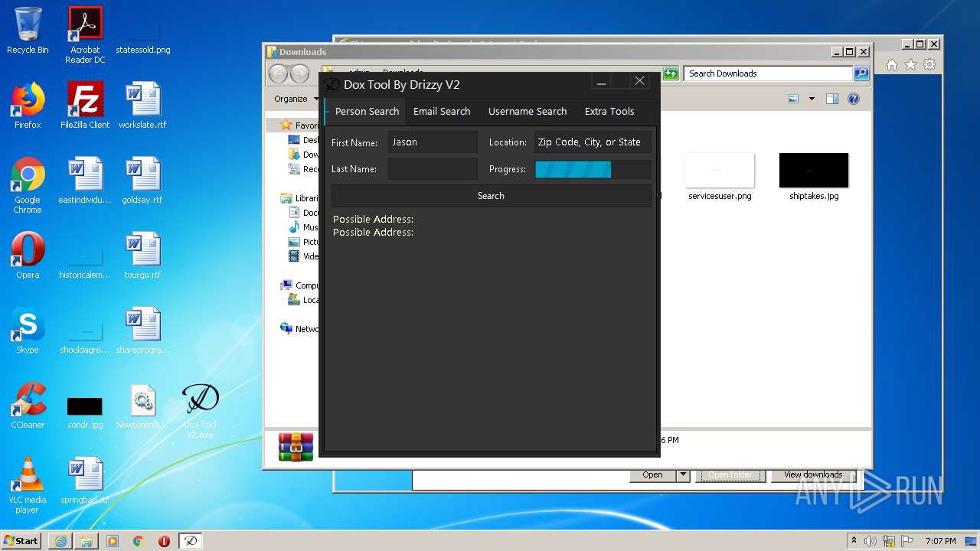
Task: Open the Organize menu in Explorer
Action: [x=296, y=99]
